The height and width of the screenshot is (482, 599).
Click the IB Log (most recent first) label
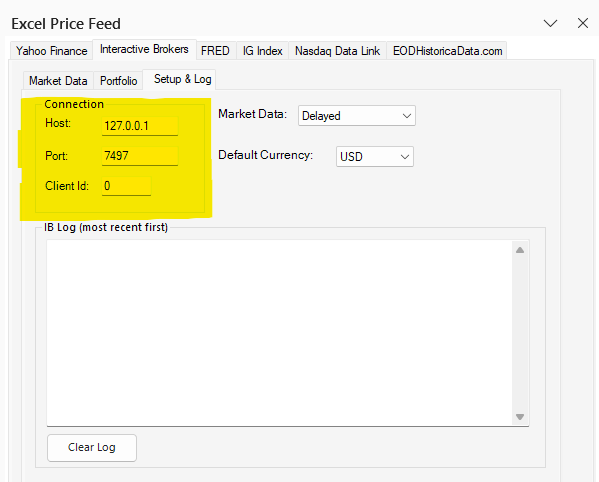click(x=106, y=227)
